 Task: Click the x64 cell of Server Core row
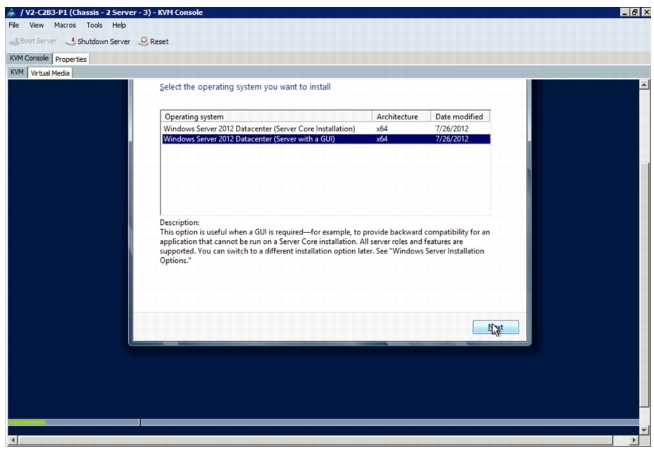tap(382, 128)
